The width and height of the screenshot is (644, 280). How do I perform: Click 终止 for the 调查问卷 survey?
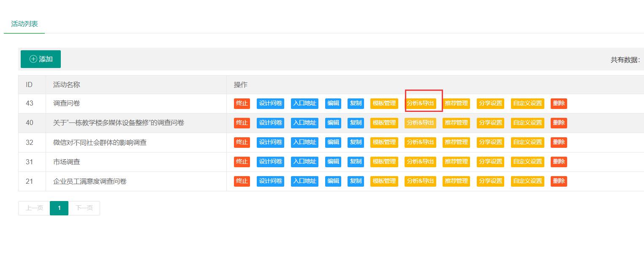tap(242, 103)
